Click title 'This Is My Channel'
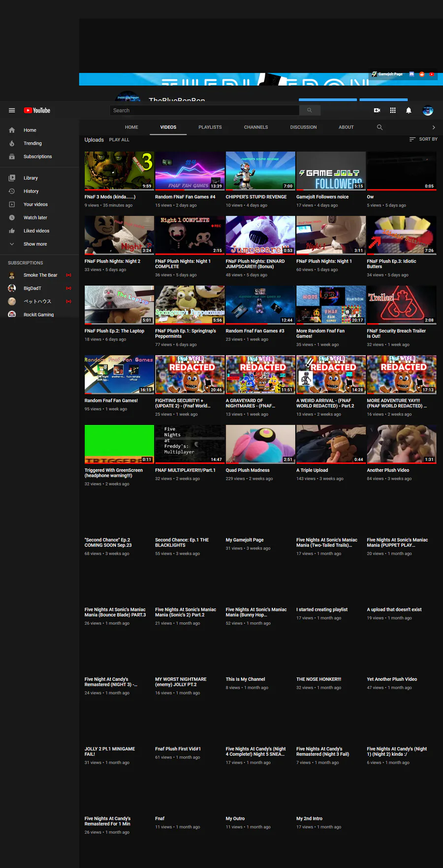 [245, 679]
